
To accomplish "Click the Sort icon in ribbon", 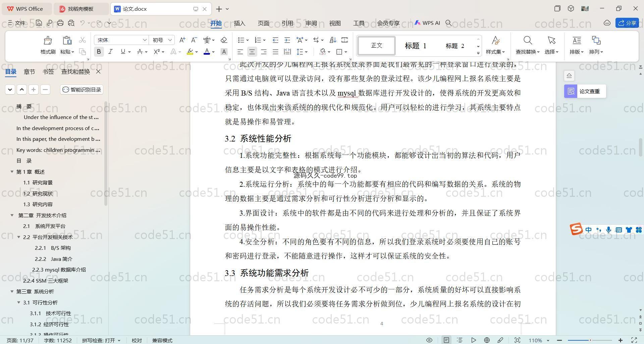I will 333,40.
